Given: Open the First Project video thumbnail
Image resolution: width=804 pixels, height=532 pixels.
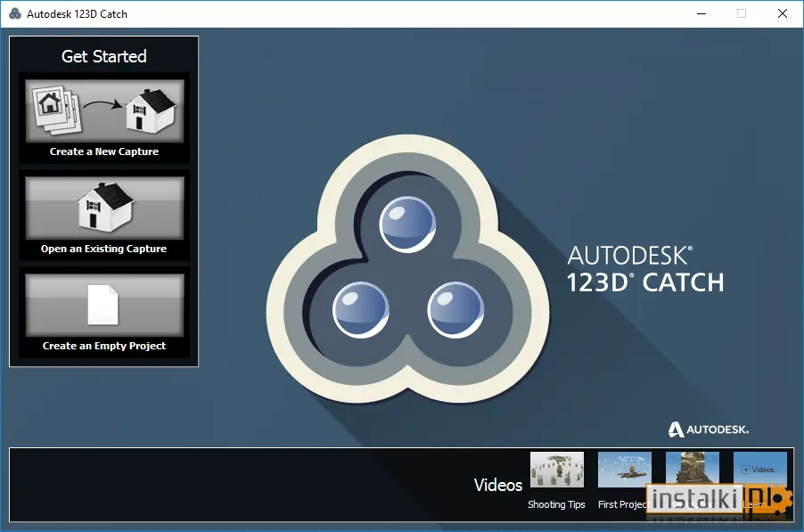Looking at the screenshot, I should (625, 470).
